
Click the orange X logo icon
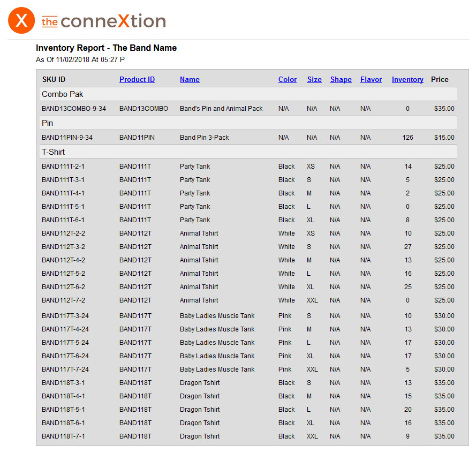[x=21, y=21]
